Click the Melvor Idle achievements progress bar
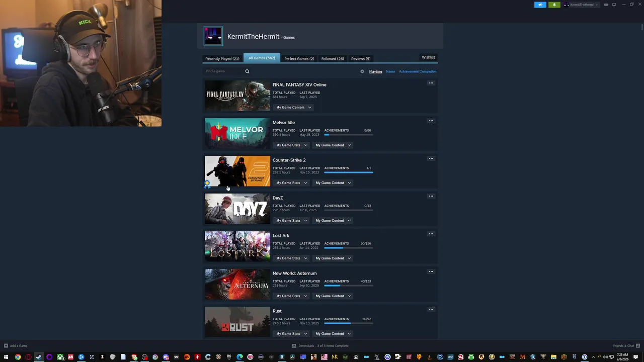This screenshot has height=362, width=644. coord(349,135)
